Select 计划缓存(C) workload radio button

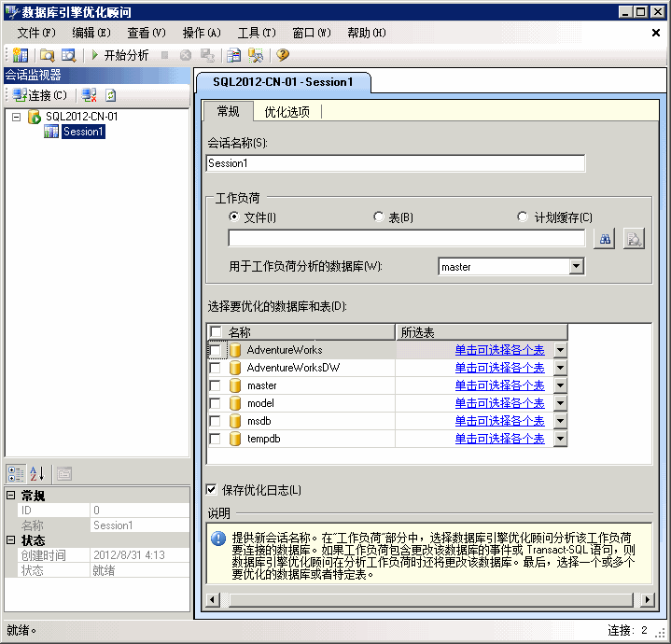522,217
